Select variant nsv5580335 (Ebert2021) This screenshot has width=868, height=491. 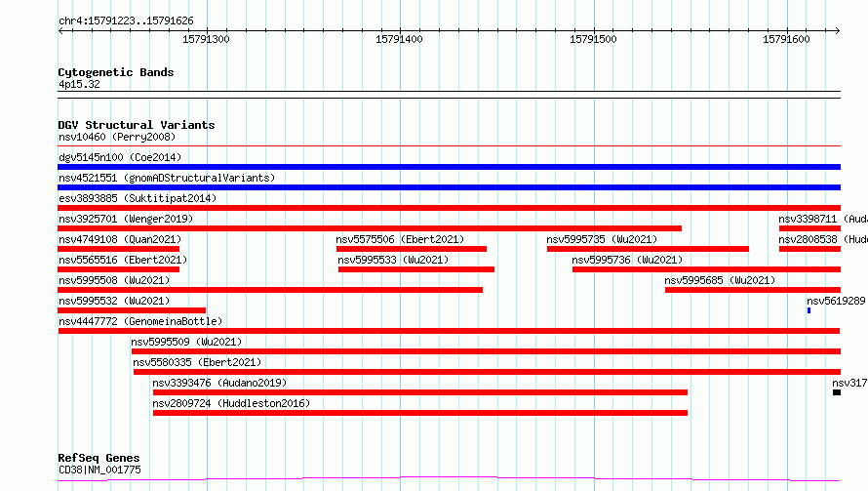click(197, 362)
